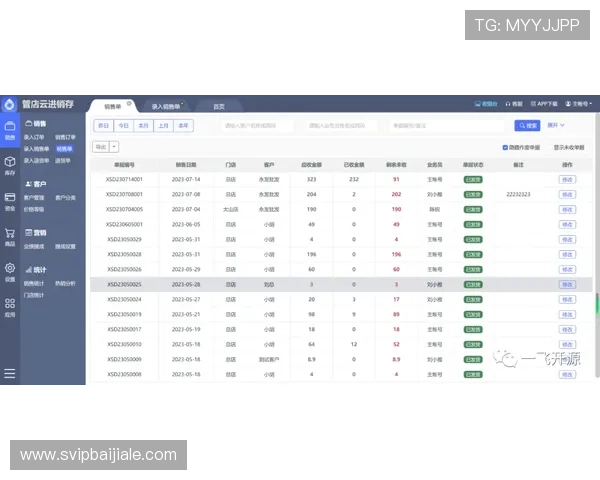Click the hamburger menu icon at sidebar bottom
Viewport: 600px width, 480px height.
9,373
